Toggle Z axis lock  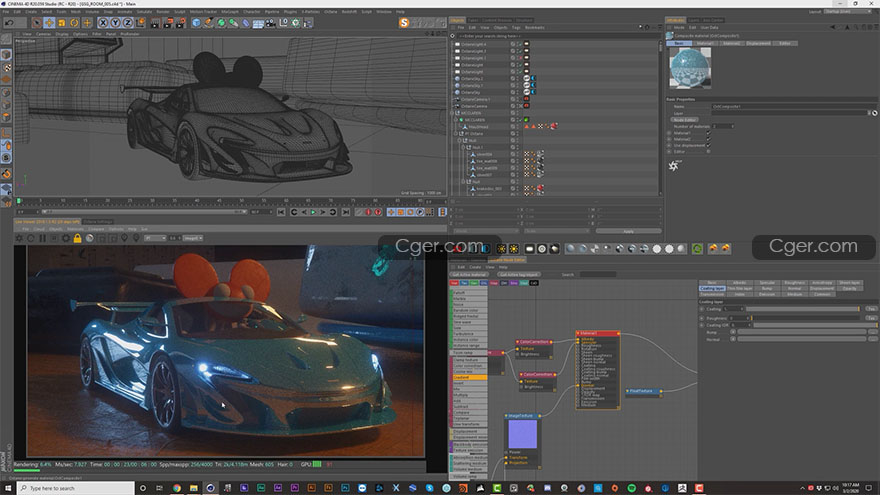(x=127, y=23)
